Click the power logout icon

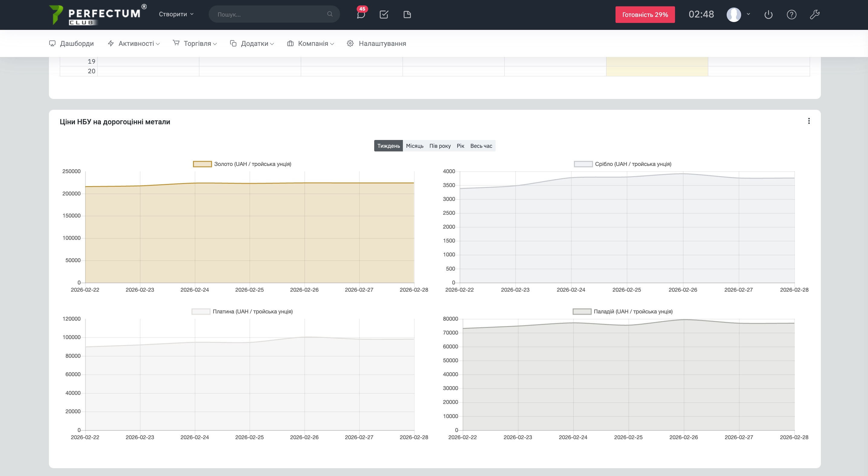tap(768, 14)
